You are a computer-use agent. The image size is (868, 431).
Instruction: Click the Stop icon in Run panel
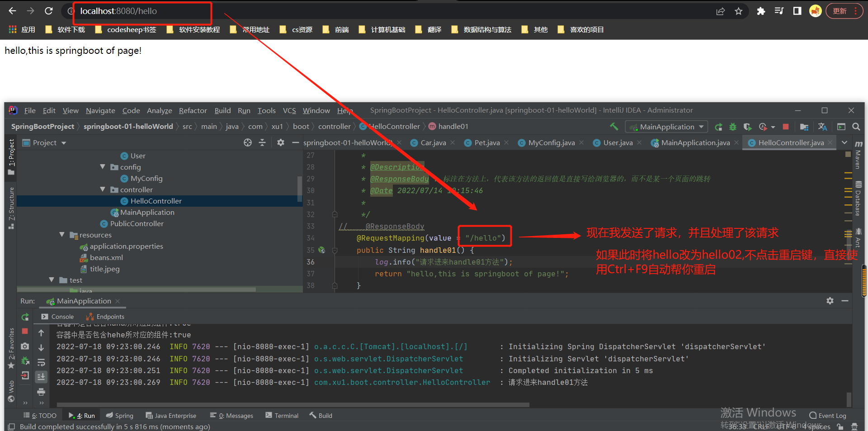[x=25, y=332]
